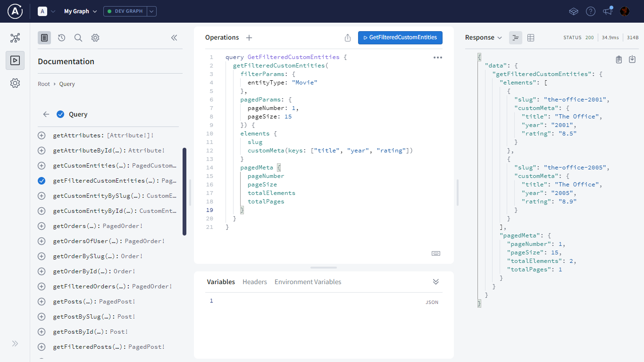Add getCustomEntityBySlug field to the operation
This screenshot has width=644, height=362.
[42, 196]
